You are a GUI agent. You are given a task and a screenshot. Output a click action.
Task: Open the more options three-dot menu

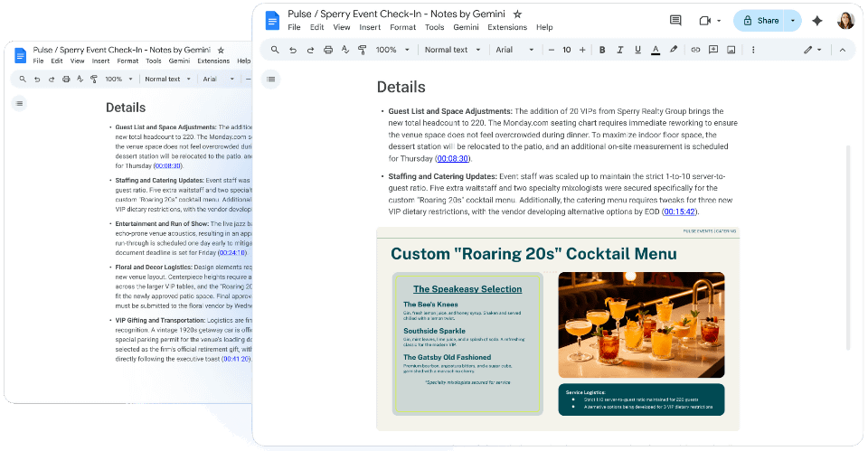click(753, 50)
